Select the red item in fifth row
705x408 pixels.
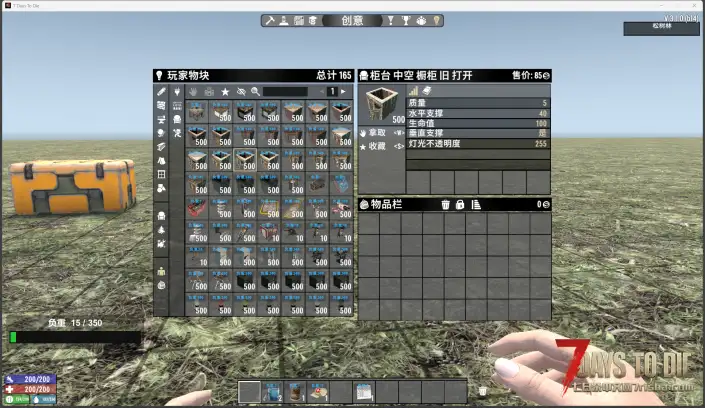197,208
